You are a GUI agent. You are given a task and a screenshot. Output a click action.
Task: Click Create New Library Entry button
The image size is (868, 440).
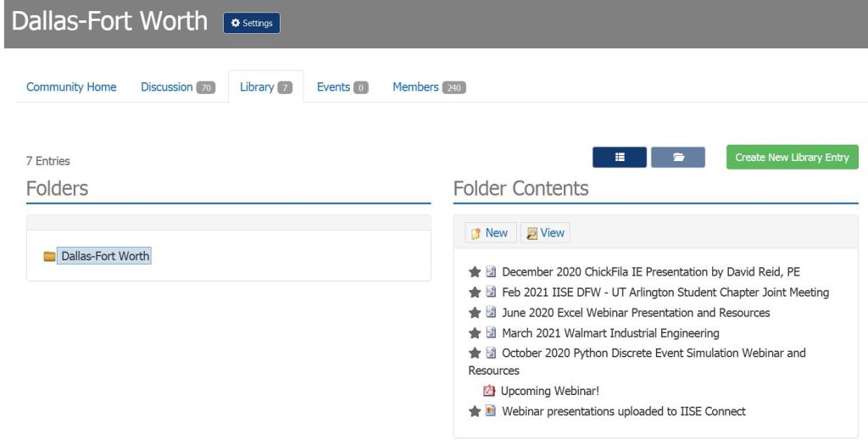point(792,157)
